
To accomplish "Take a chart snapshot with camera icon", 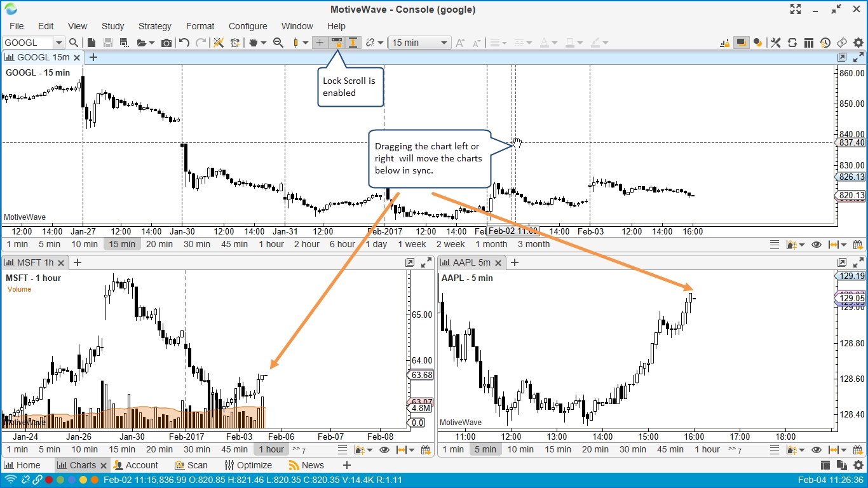I will pos(166,43).
